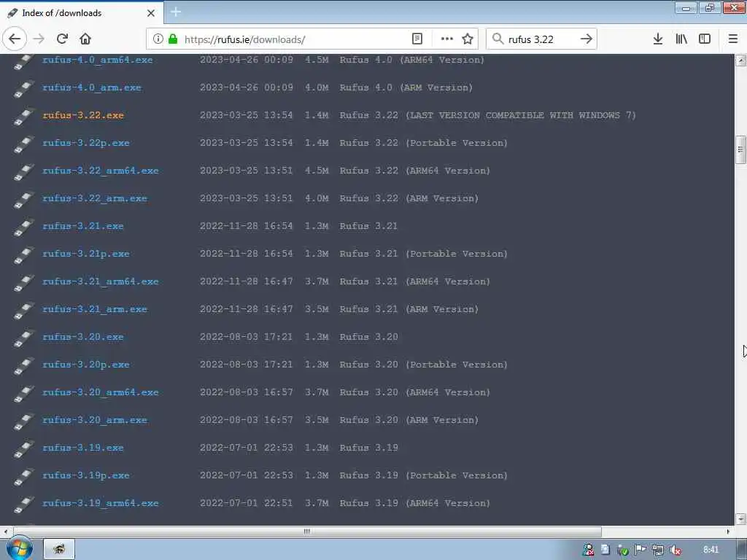Click the taskbar clock showing 8:41
747x560 pixels.
711,550
